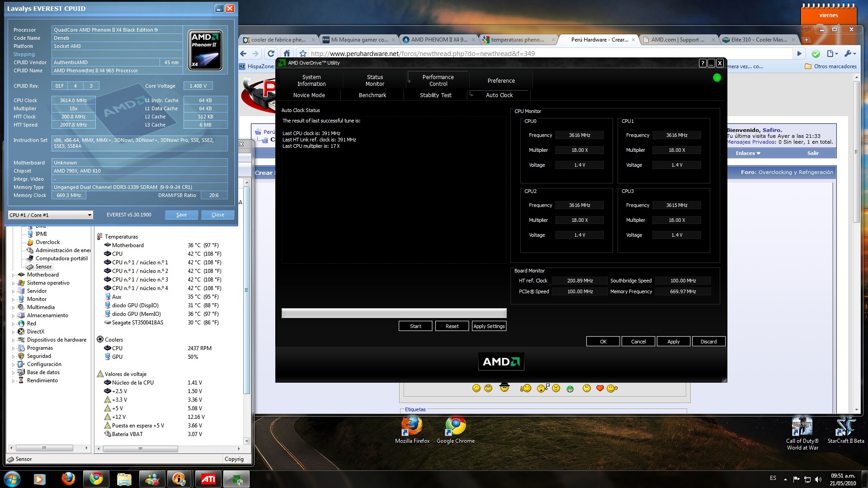868x488 pixels.
Task: Switch to the Stability Test tab
Action: coord(435,95)
